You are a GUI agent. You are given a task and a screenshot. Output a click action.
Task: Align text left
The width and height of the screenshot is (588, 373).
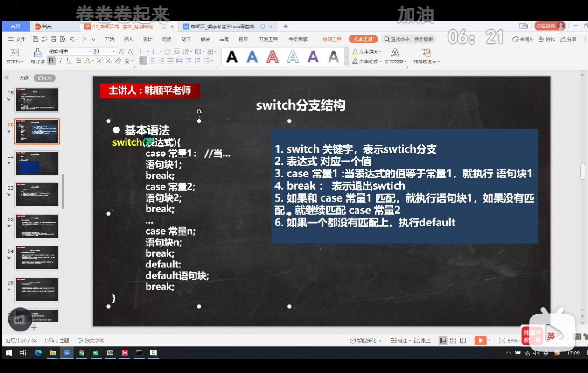(x=143, y=61)
